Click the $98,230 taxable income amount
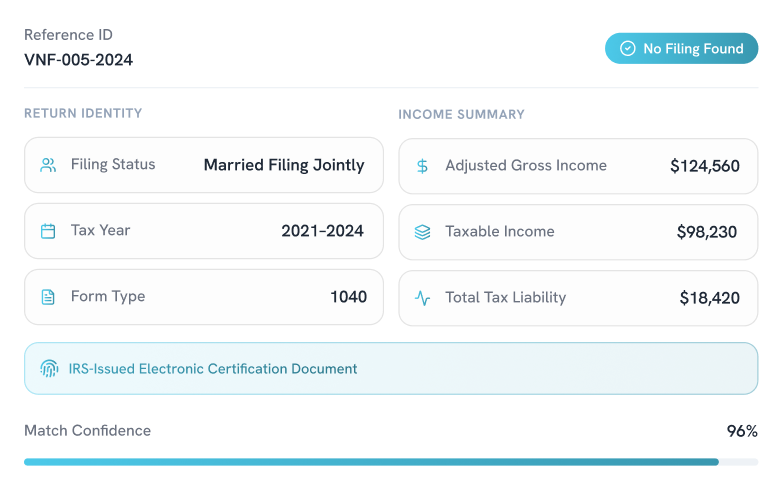783x490 pixels. pos(707,232)
